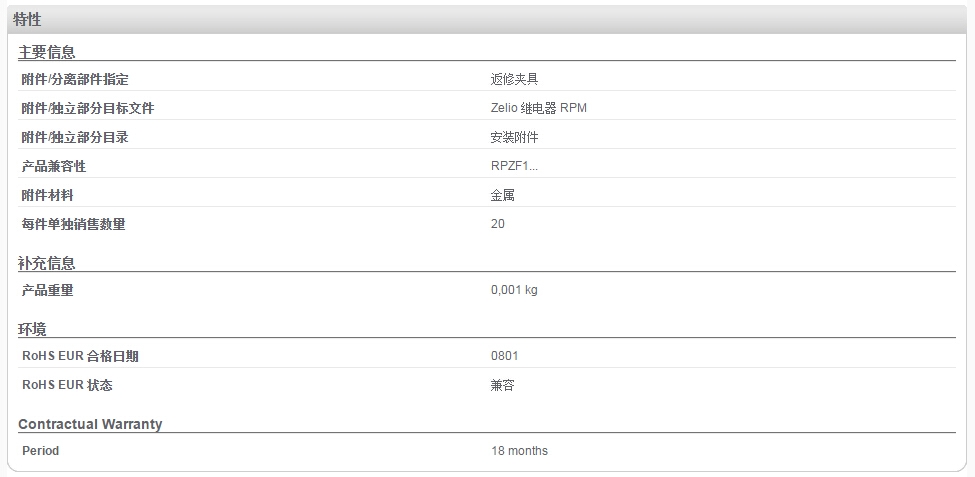
Task: Select the 返修夹具 value text
Action: click(x=514, y=80)
